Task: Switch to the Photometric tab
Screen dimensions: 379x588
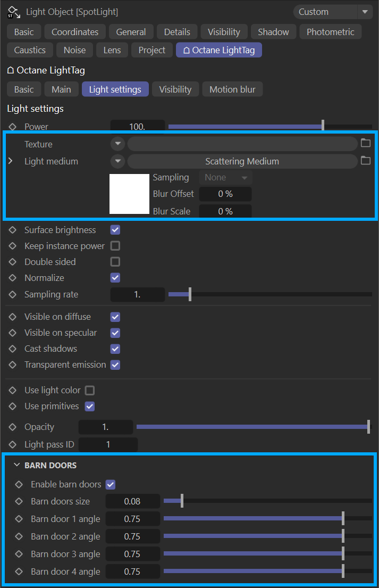Action: point(330,32)
